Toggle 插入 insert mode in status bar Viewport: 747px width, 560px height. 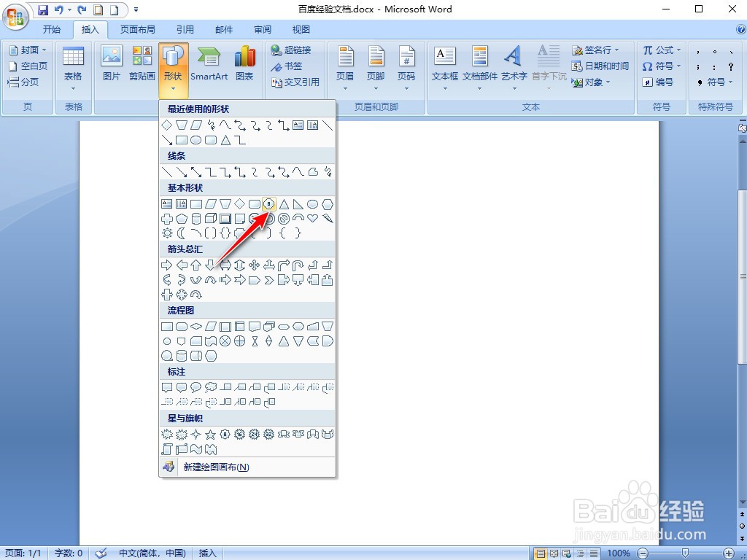(207, 553)
